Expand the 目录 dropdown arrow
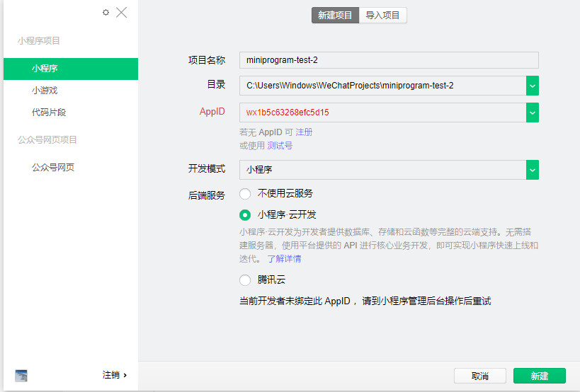This screenshot has height=392, width=580. (533, 86)
